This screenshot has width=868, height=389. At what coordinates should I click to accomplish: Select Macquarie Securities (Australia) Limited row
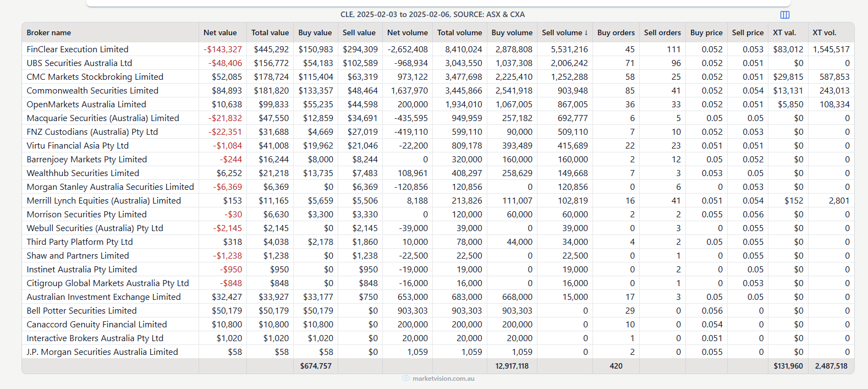point(438,118)
